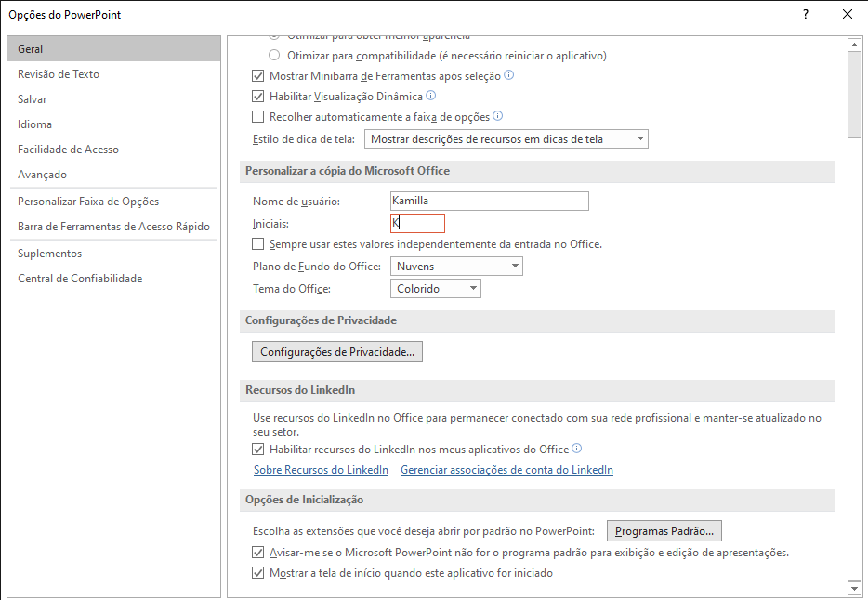Go to Salvar options category
Screen dimensions: 868x600
[x=113, y=99]
